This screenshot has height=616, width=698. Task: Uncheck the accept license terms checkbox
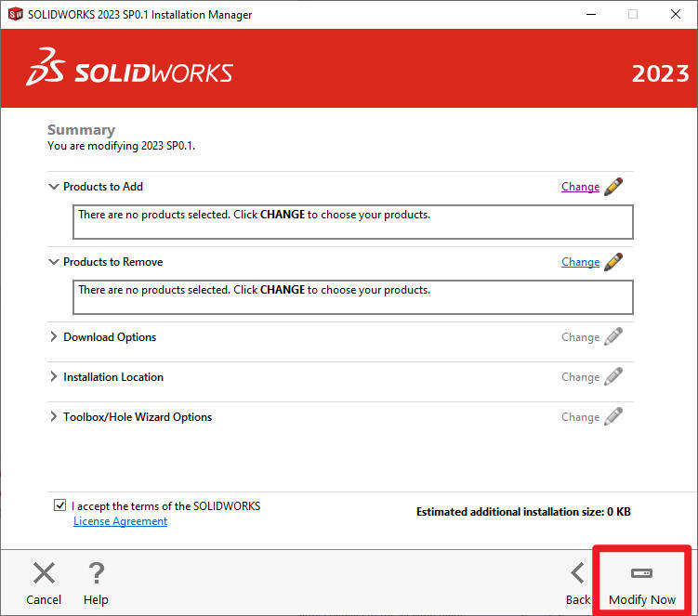point(60,506)
